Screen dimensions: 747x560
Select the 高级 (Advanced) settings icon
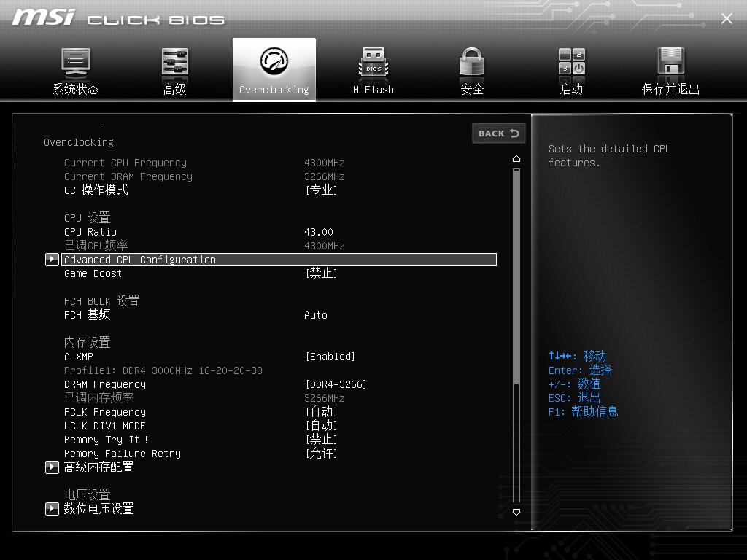coord(174,69)
